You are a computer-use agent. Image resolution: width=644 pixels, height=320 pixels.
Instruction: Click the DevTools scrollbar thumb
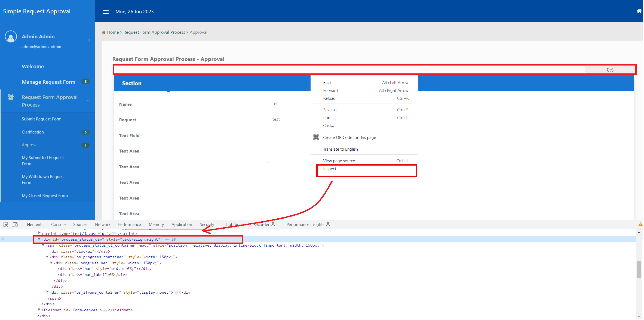click(639, 269)
